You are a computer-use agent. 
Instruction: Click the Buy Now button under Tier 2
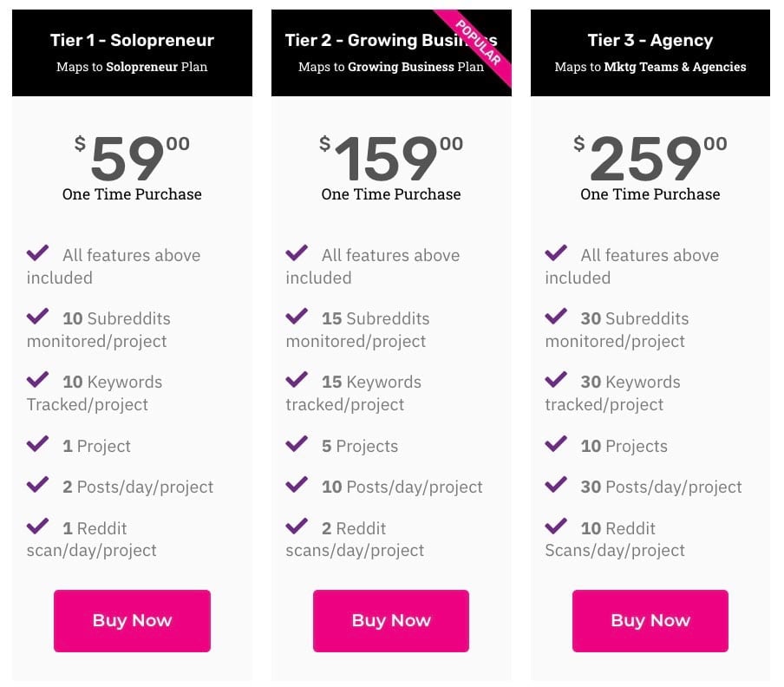[x=390, y=620]
